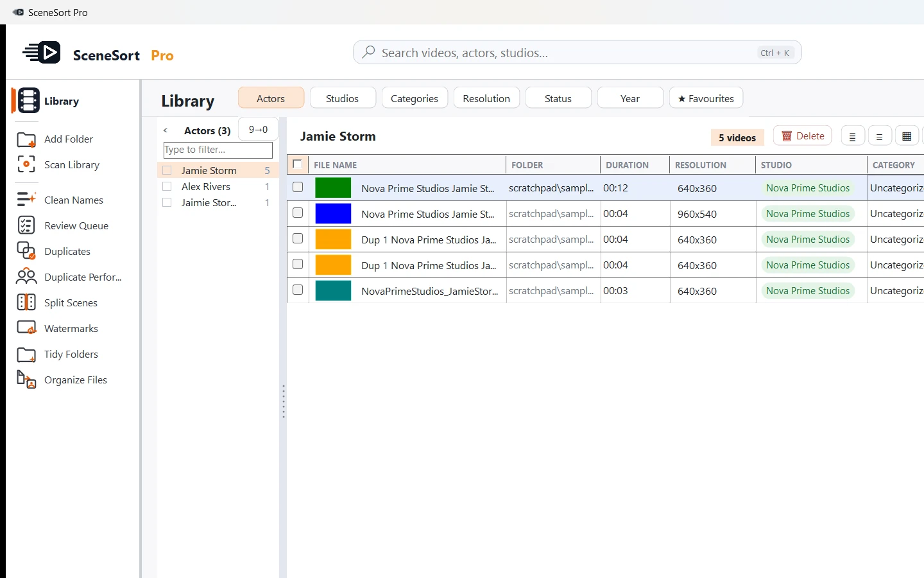Select the Studios filter tab
The height and width of the screenshot is (578, 924).
coord(342,98)
